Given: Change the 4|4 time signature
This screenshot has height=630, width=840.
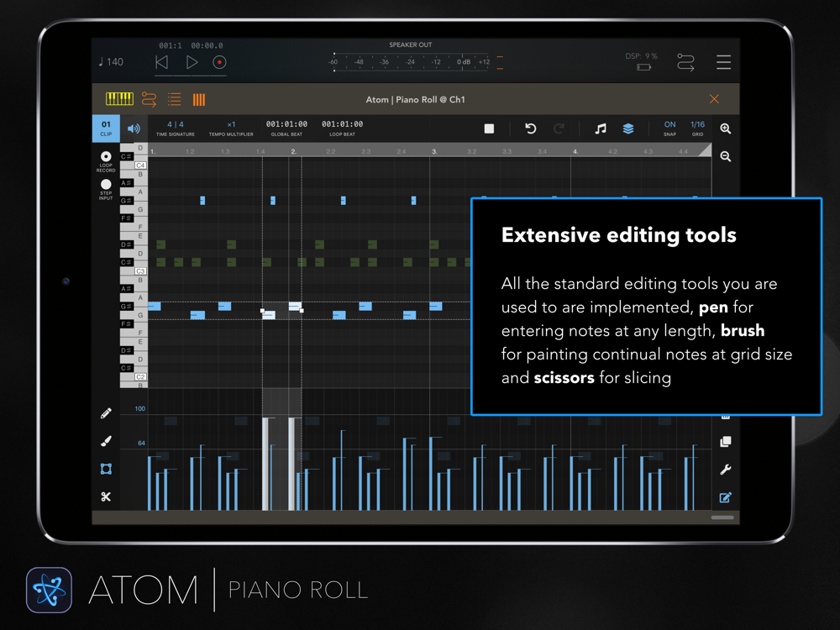Looking at the screenshot, I should (x=176, y=128).
